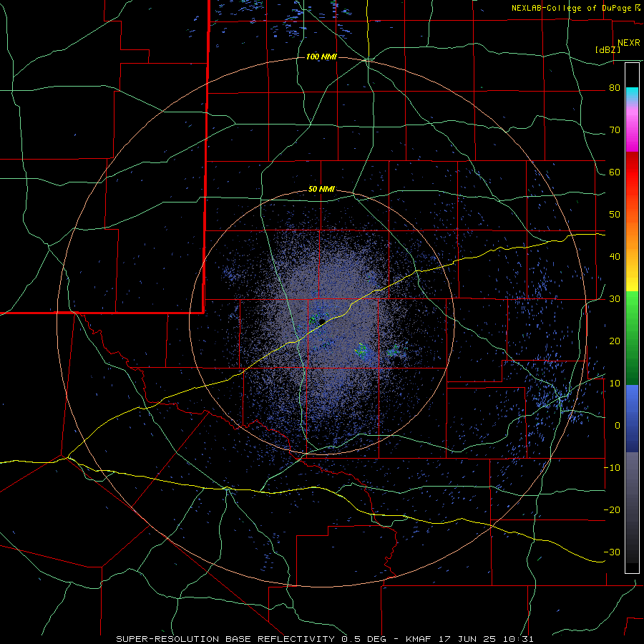Pick the red segment of the color bar
644x644 pixels.
[x=632, y=172]
